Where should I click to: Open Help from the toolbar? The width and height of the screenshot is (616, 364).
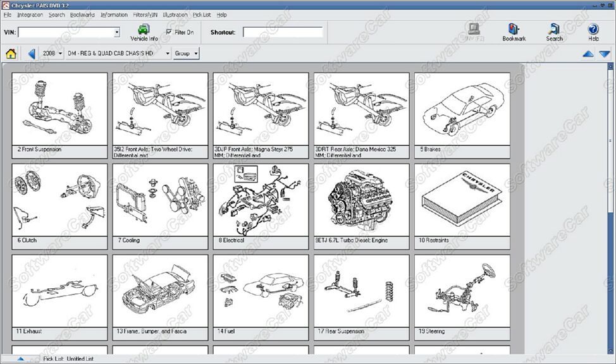(x=593, y=32)
